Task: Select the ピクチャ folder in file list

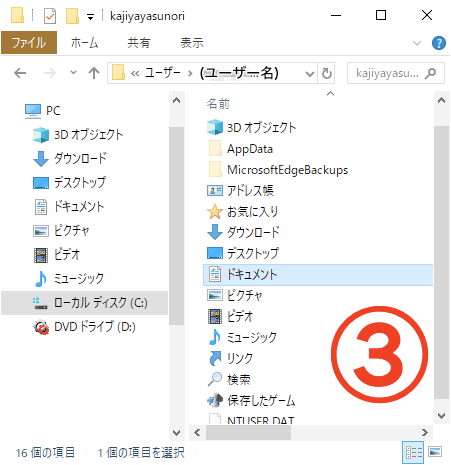Action: 235,295
